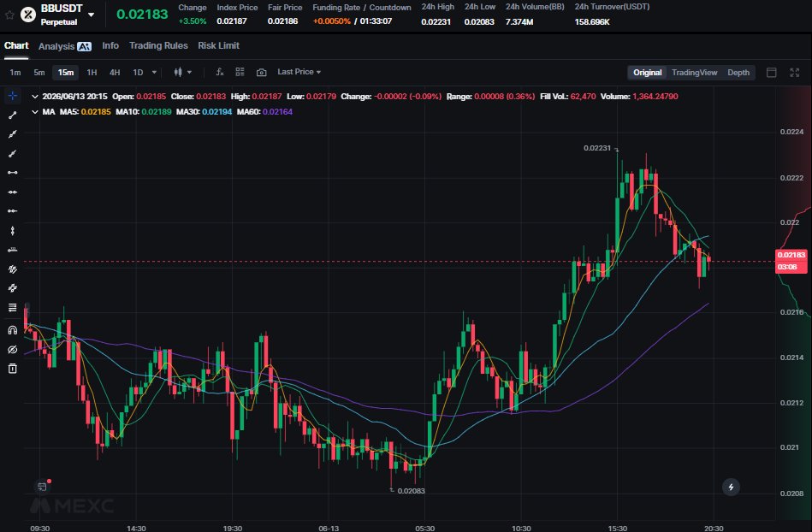Click the 0.02231 high price marker
The height and width of the screenshot is (532, 812).
point(597,148)
